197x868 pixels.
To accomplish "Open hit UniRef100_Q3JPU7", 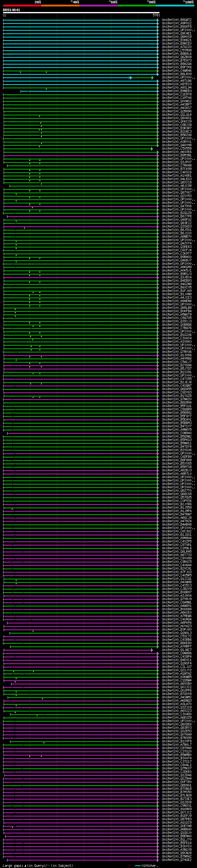I will (x=176, y=162).
